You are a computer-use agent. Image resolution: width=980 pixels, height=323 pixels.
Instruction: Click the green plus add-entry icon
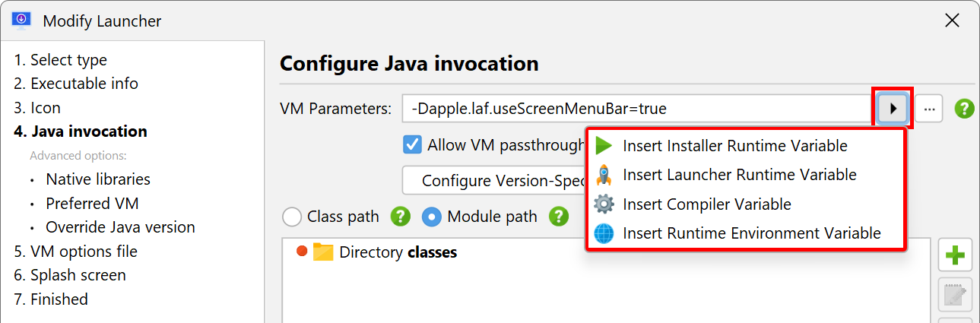point(955,255)
